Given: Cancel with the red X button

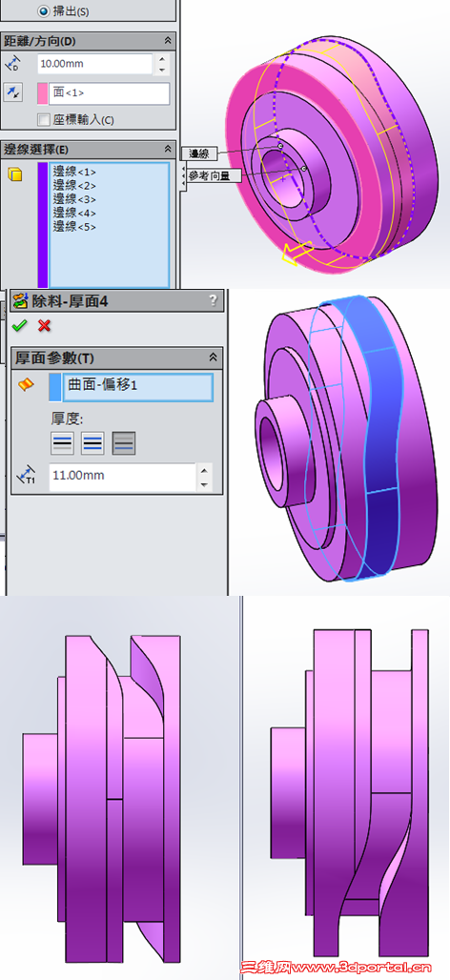Looking at the screenshot, I should pyautogui.click(x=44, y=326).
